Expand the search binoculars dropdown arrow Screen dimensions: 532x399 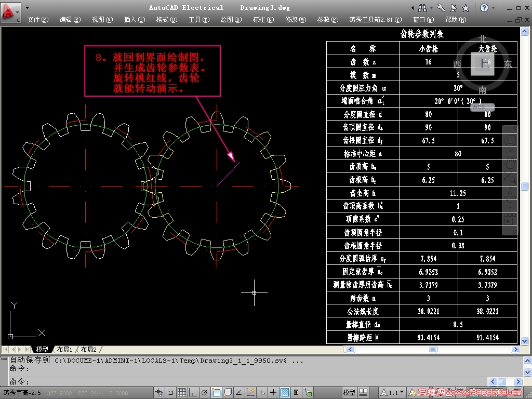pyautogui.click(x=431, y=8)
